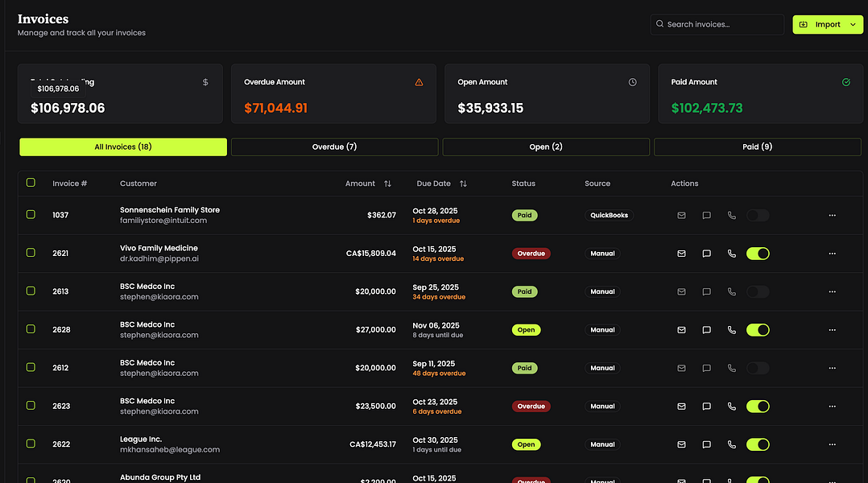Click email icon in invoice 2613 row
868x483 pixels.
tap(681, 291)
